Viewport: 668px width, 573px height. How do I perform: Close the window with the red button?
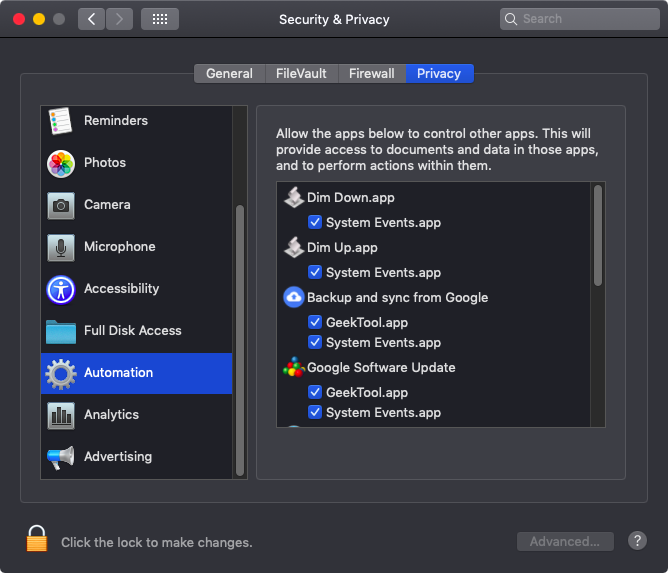(19, 19)
